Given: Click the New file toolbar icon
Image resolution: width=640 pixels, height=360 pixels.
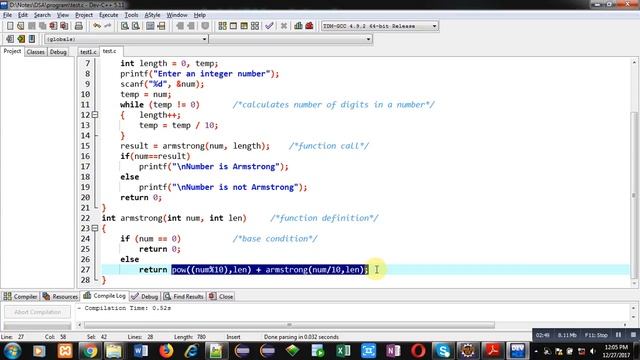Looking at the screenshot, I should pos(10,26).
